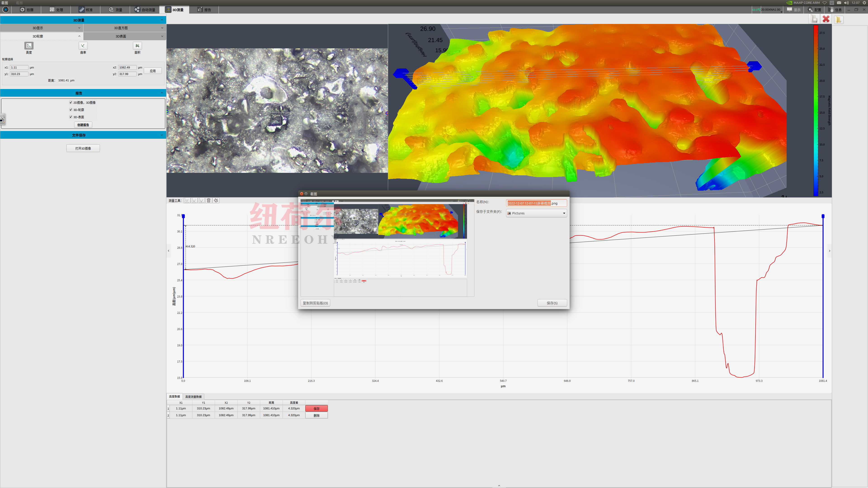
Task: Select the 曲率 curvature tool icon
Action: pos(83,46)
